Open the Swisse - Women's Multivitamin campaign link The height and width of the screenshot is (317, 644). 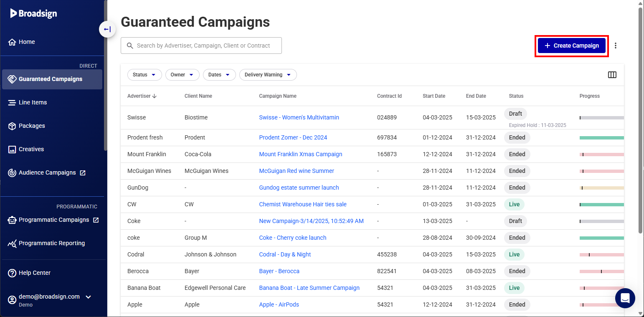point(299,117)
